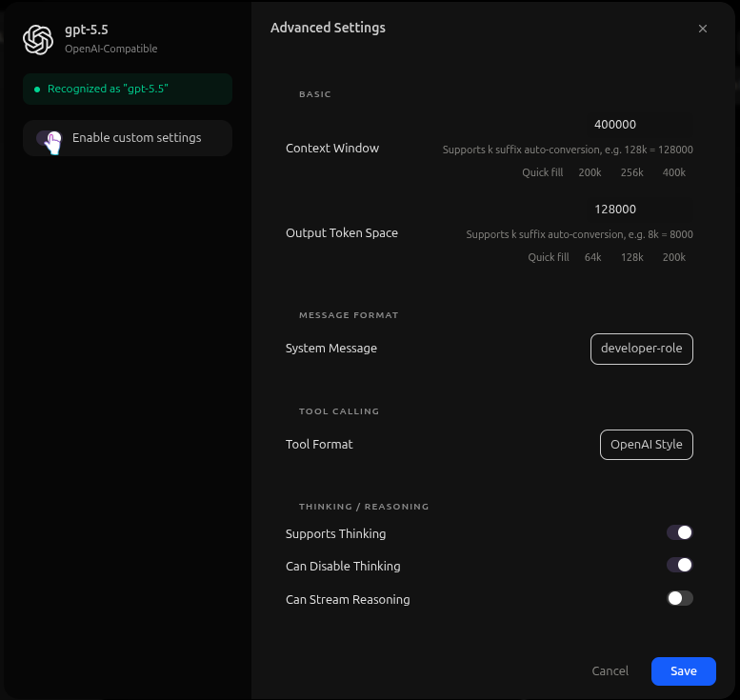This screenshot has width=740, height=700.
Task: Close the Advanced Settings dialog
Action: pos(702,29)
